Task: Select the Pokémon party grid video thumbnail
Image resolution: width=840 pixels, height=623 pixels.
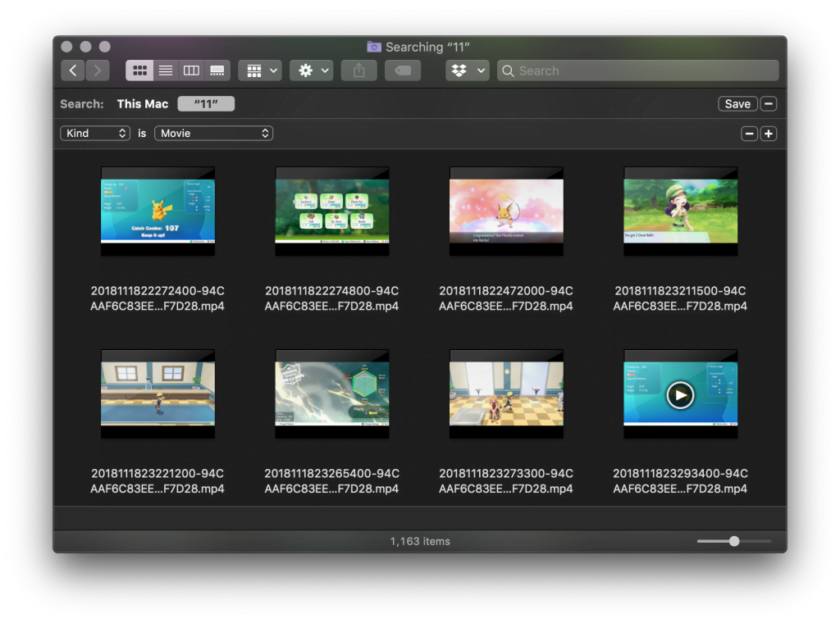Action: click(x=332, y=211)
